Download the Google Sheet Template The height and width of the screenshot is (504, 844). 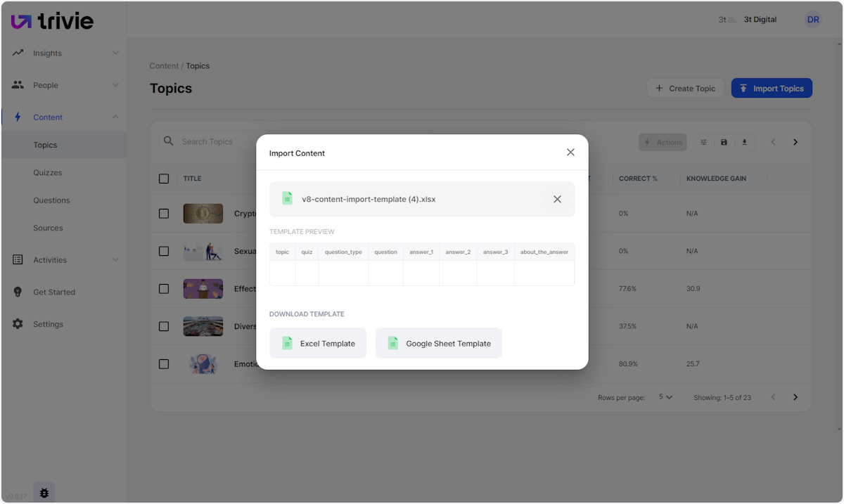[x=438, y=343]
